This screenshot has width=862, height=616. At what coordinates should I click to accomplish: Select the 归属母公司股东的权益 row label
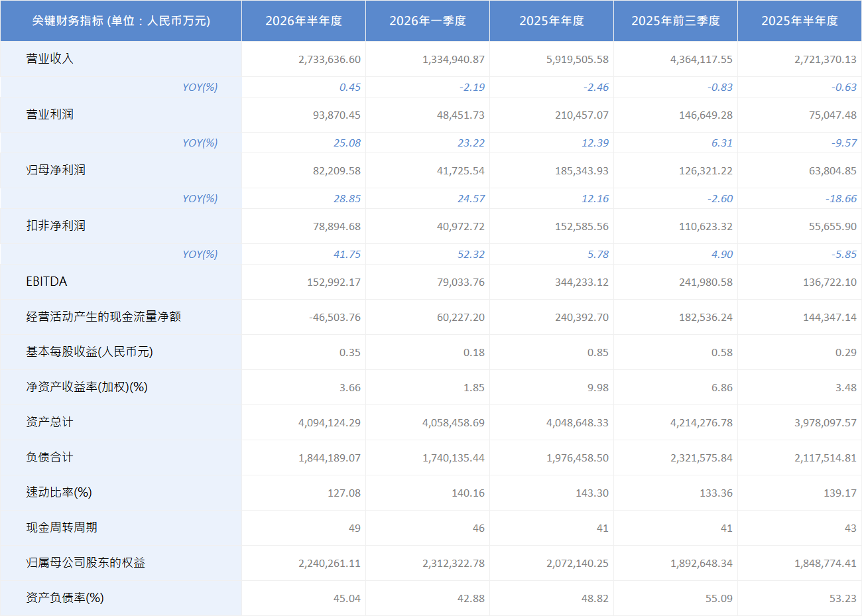coord(86,563)
